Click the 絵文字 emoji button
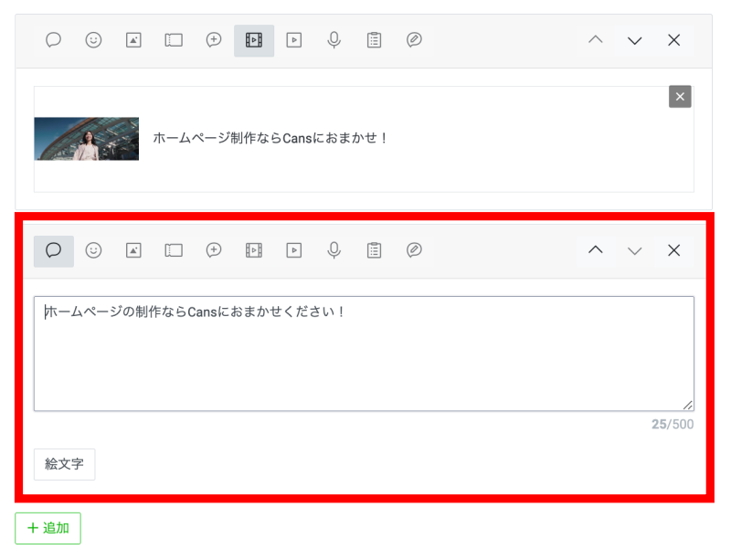731x560 pixels. (x=64, y=464)
